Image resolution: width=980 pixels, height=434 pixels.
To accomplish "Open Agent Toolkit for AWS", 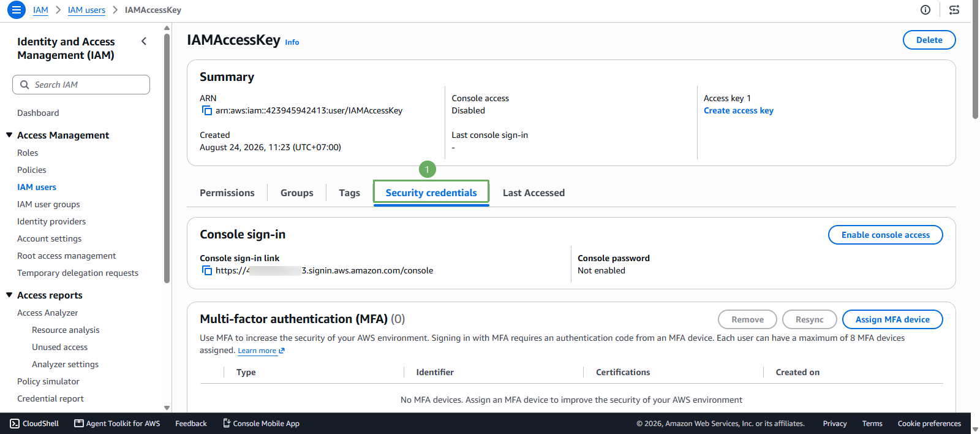I will [117, 424].
